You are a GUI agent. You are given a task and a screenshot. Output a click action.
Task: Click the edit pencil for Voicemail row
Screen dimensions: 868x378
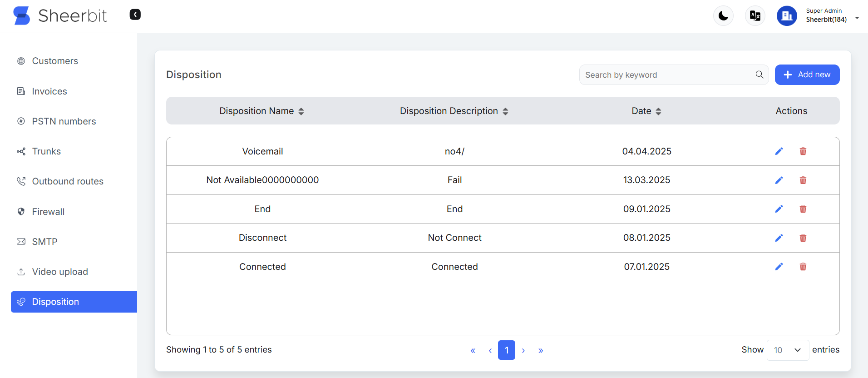click(779, 151)
